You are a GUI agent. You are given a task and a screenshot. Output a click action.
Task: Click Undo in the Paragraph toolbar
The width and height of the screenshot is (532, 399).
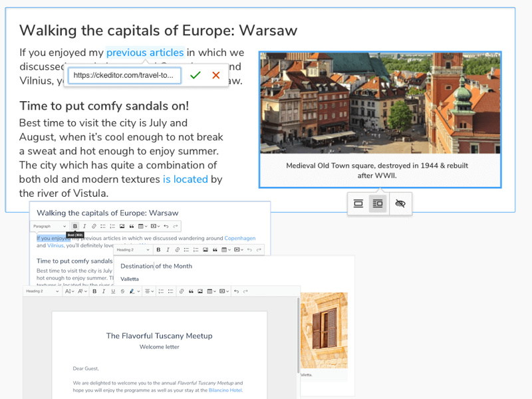(x=166, y=226)
